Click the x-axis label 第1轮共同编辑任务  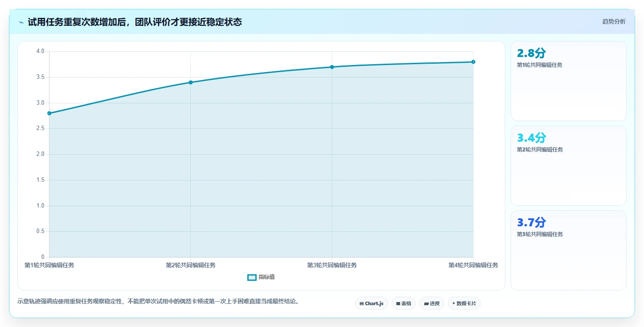point(49,265)
